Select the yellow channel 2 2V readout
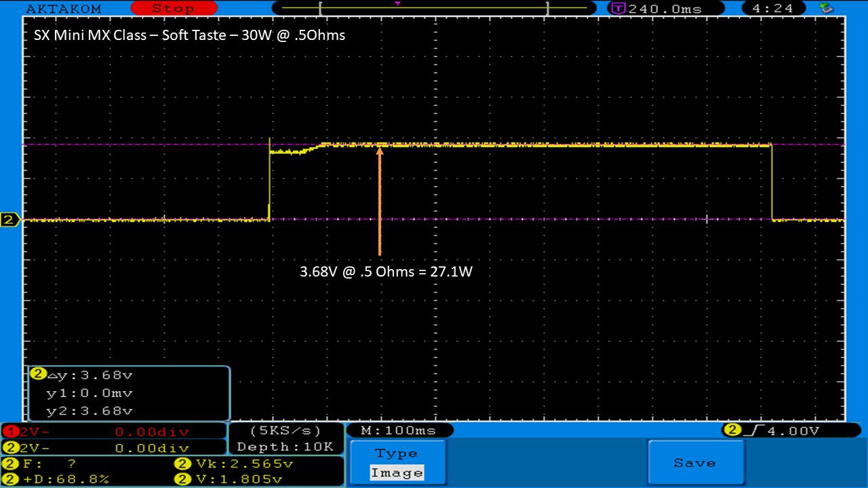This screenshot has height=488, width=868. 113,448
